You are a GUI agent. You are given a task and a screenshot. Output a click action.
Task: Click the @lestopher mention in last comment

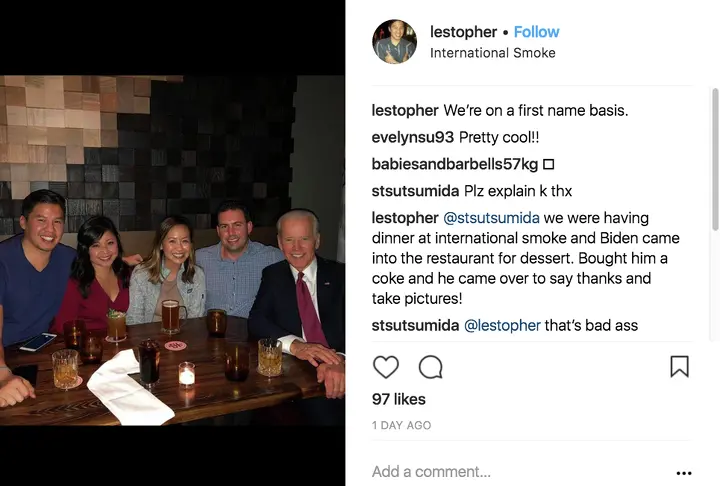[x=502, y=325]
